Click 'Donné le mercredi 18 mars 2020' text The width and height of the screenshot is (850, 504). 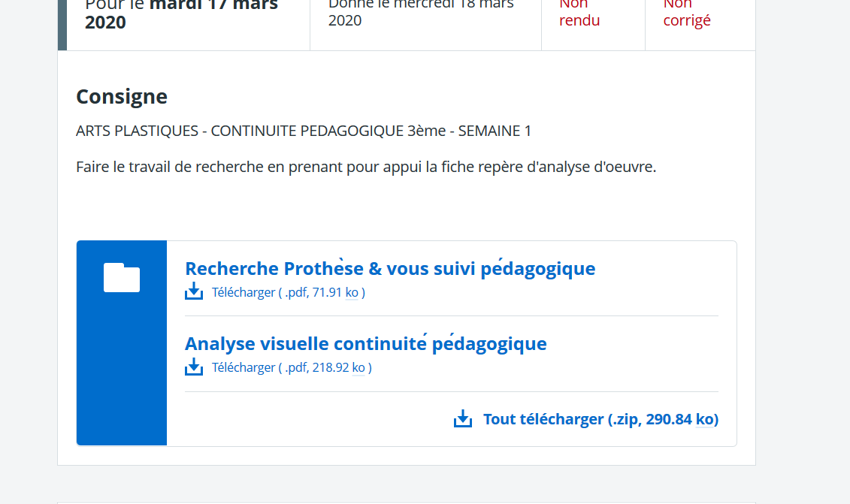point(421,13)
